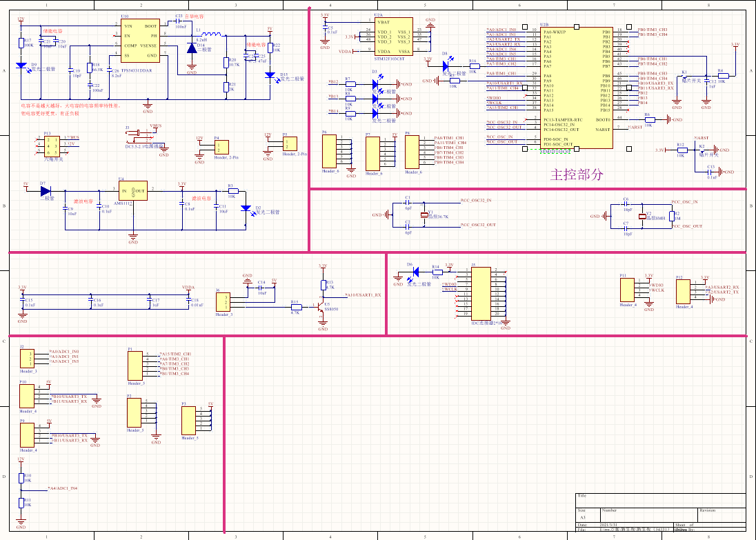This screenshot has width=756, height=540.
Task: Select the PA4/ADC1_IN4 net label by R10
Action: [63, 488]
